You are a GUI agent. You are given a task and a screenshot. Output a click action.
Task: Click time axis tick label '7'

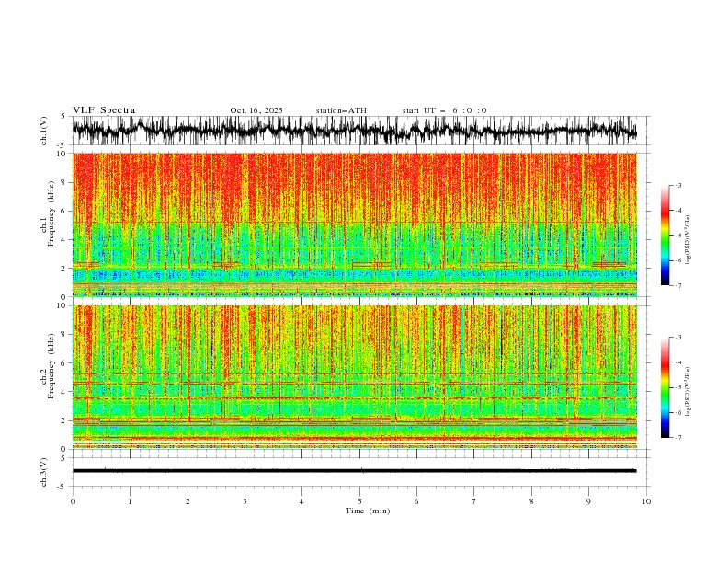click(x=474, y=501)
